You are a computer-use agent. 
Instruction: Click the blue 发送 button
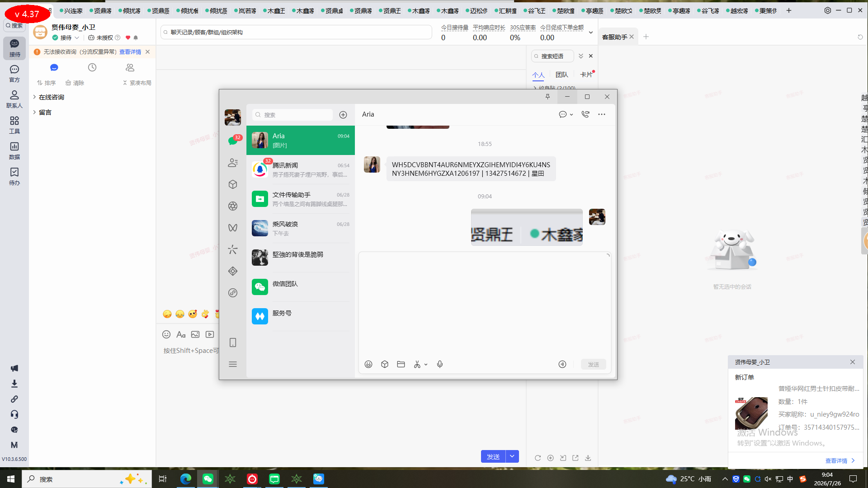493,456
